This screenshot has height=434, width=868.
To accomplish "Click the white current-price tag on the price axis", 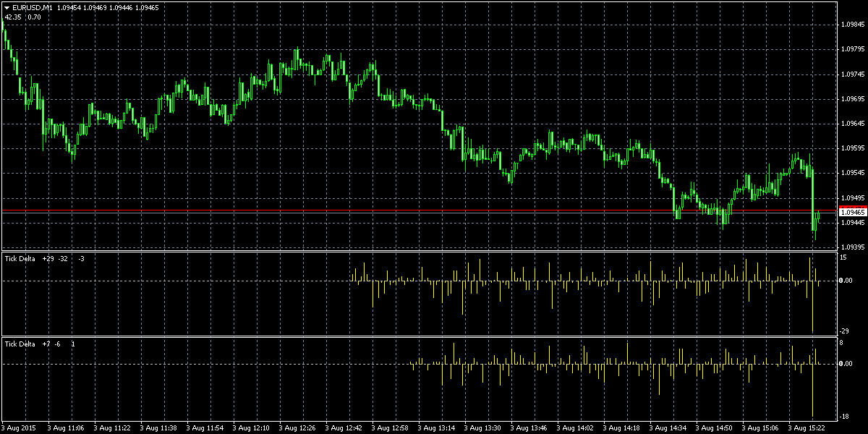I will tap(854, 213).
